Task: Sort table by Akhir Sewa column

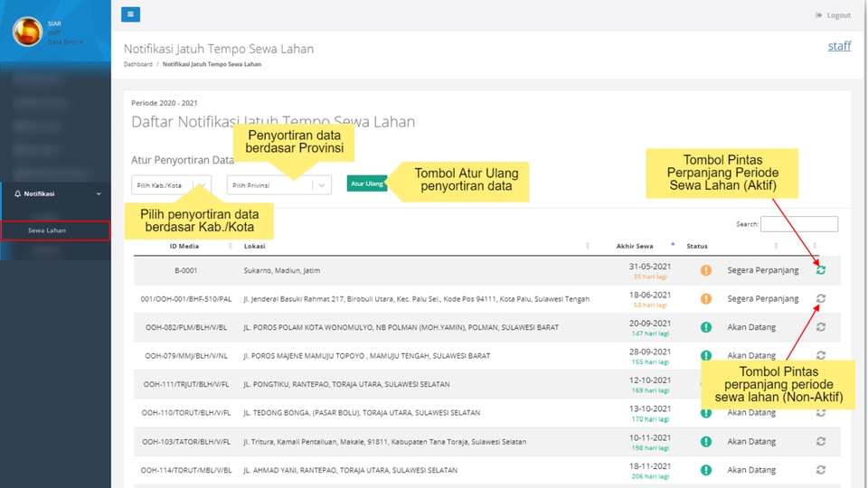Action: 637,246
